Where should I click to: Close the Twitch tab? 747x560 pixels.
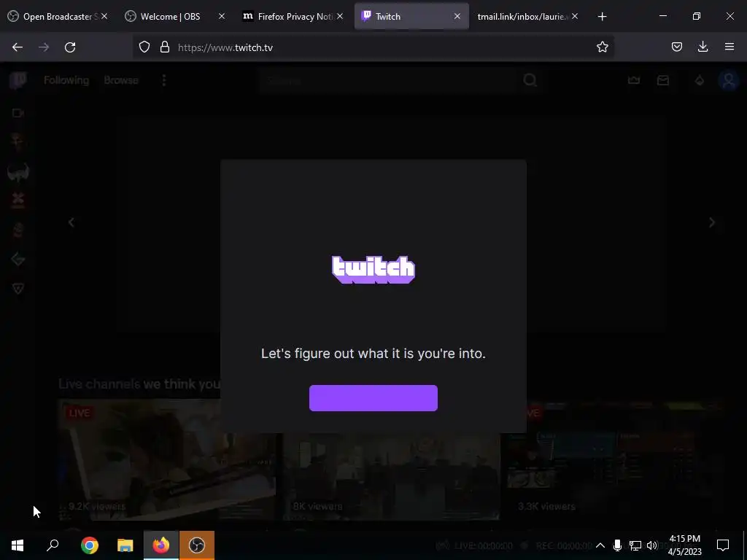457,16
